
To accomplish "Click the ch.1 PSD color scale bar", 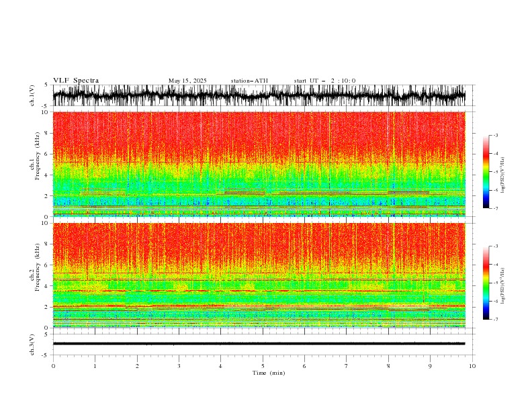I will (486, 172).
